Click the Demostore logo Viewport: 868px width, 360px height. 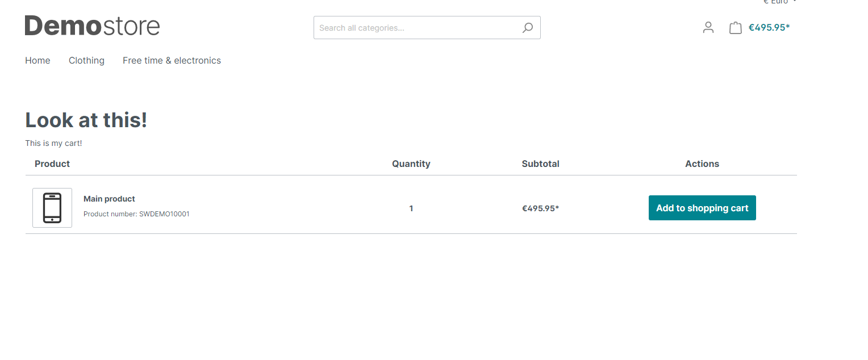pyautogui.click(x=93, y=26)
